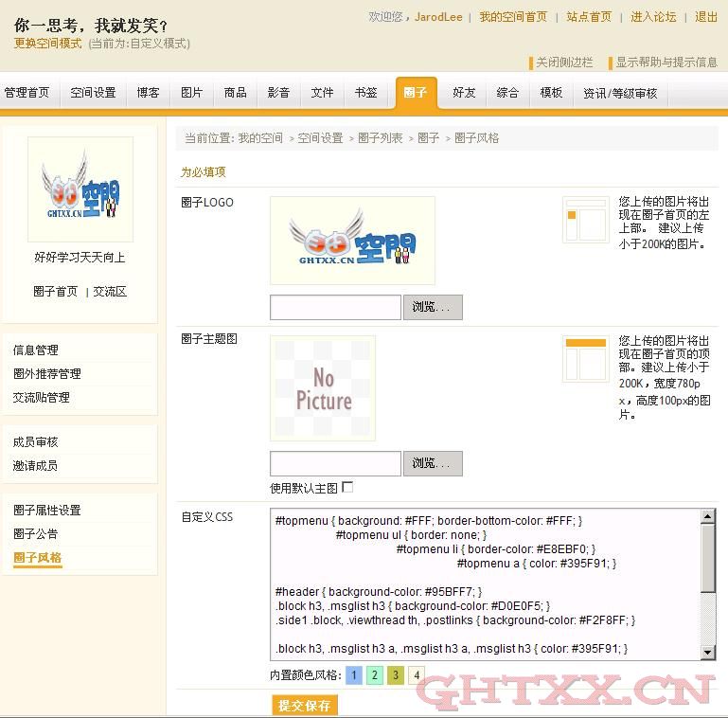Click scrollbar down arrow in CSS box
The width and height of the screenshot is (728, 718).
click(708, 653)
